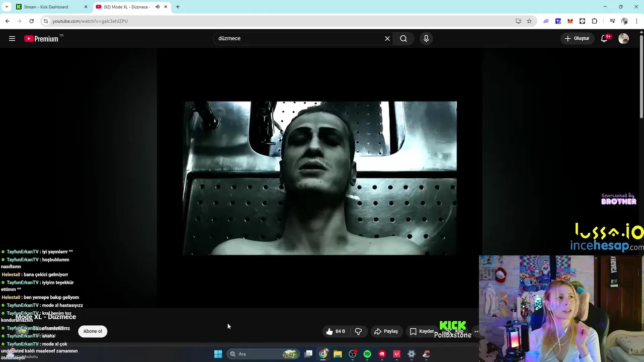Screen dimensions: 644x362
Task: Open Spotify from taskbar
Action: [x=367, y=354]
